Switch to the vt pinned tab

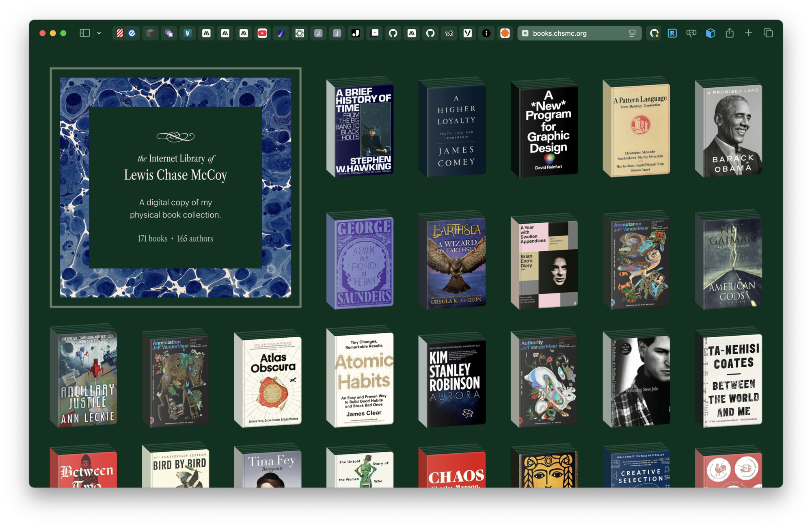pyautogui.click(x=449, y=33)
